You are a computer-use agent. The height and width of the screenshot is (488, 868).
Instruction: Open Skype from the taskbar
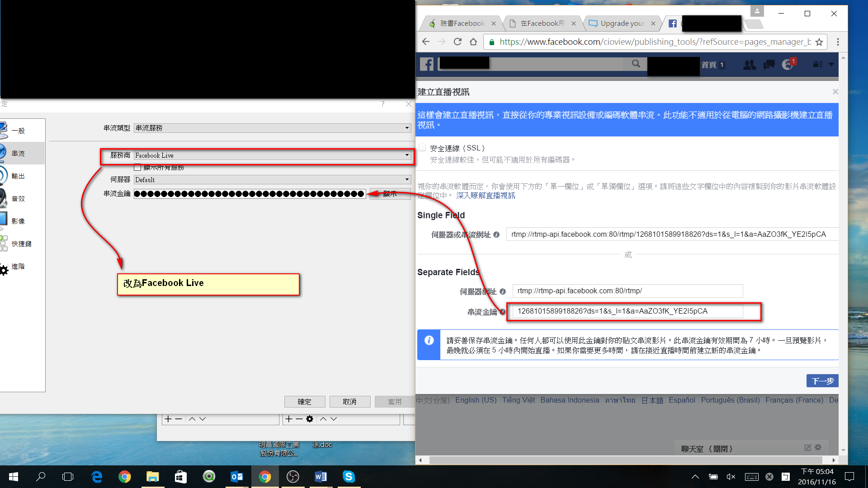(349, 477)
